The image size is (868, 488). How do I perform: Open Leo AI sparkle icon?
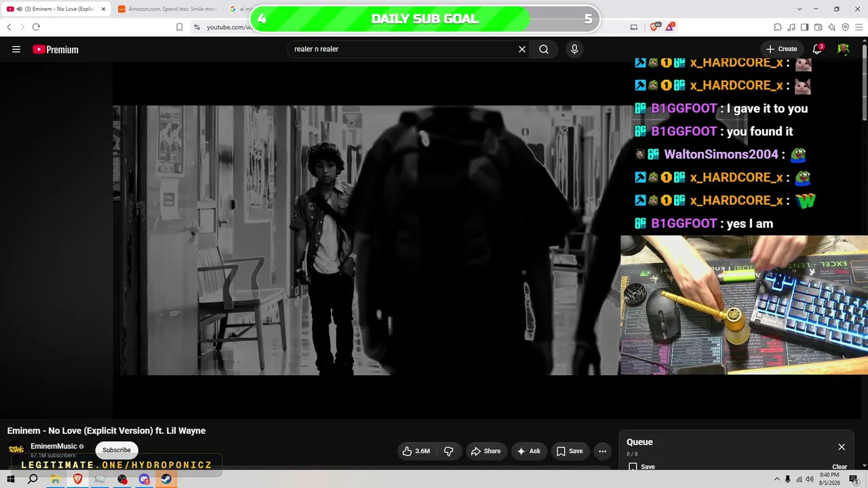click(x=832, y=27)
